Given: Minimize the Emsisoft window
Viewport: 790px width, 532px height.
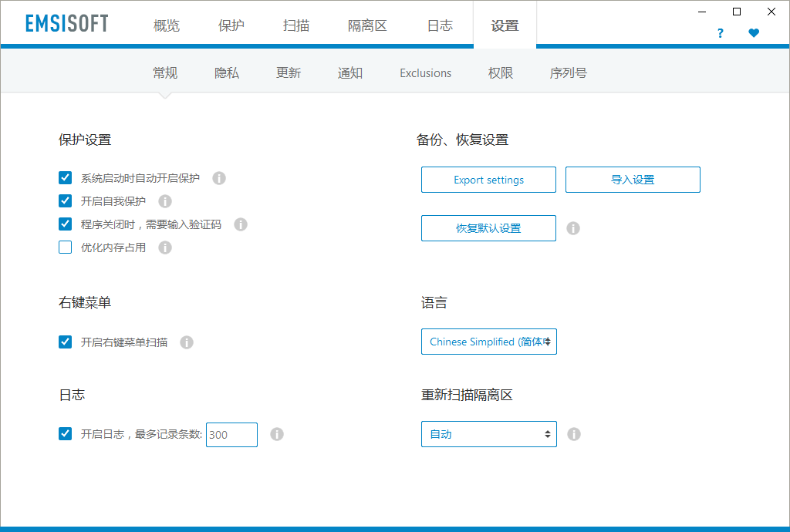Looking at the screenshot, I should click(702, 12).
